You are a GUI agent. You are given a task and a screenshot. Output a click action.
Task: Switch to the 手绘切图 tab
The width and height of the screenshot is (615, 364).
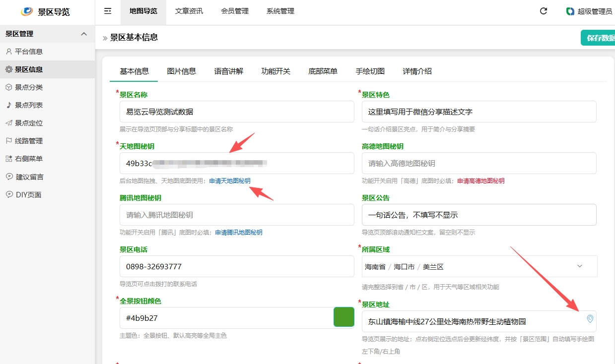[370, 71]
